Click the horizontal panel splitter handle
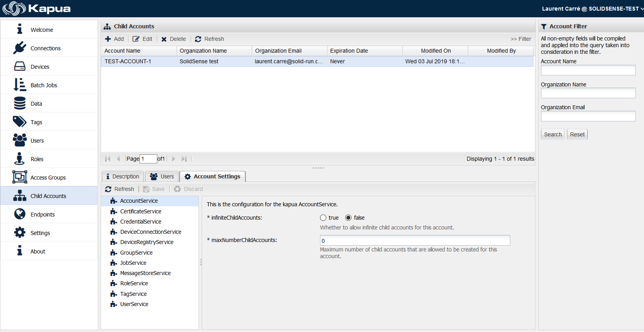 point(318,168)
